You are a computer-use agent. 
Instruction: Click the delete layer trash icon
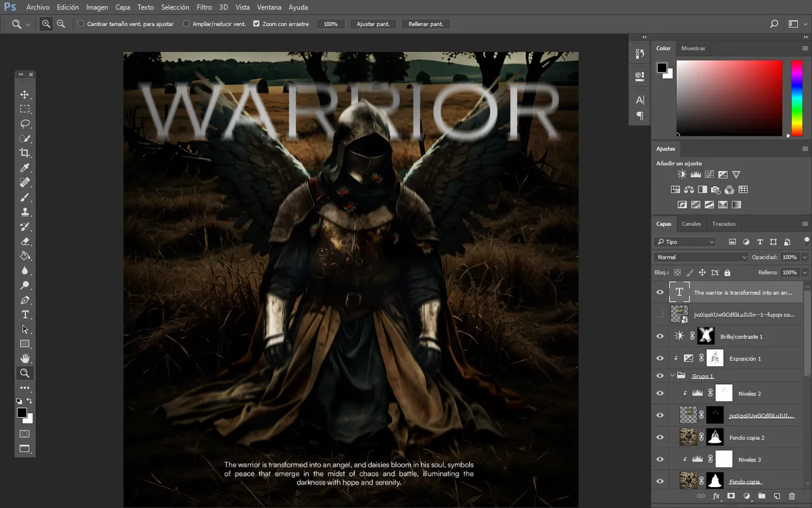(792, 496)
